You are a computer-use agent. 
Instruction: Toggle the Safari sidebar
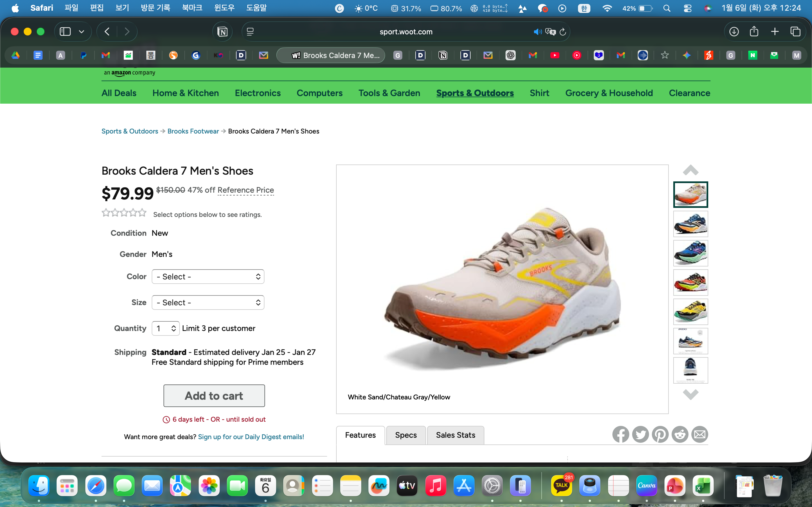click(x=65, y=32)
